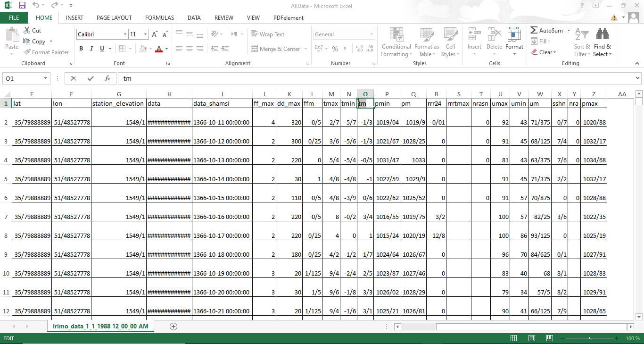
Task: Click the Insert Function fx icon
Action: [107, 79]
